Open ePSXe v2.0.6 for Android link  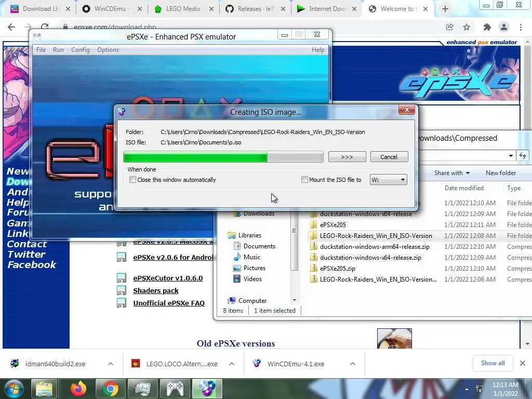(x=173, y=258)
